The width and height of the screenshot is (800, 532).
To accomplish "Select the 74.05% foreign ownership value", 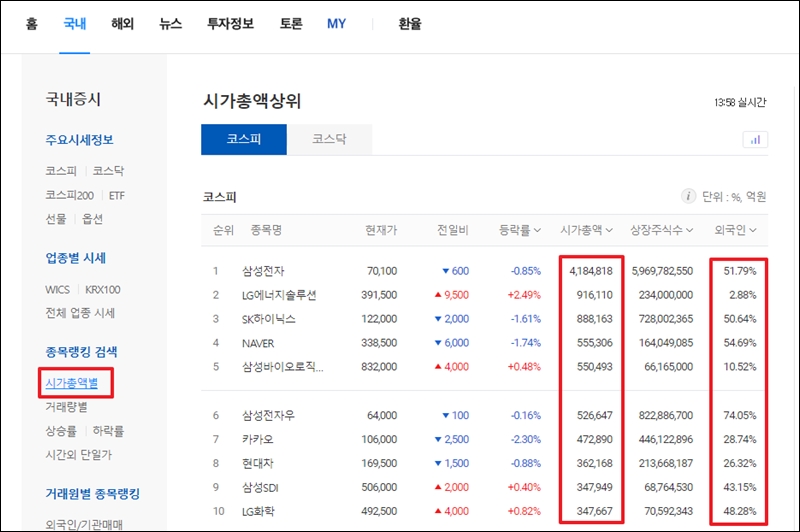I will coord(740,415).
